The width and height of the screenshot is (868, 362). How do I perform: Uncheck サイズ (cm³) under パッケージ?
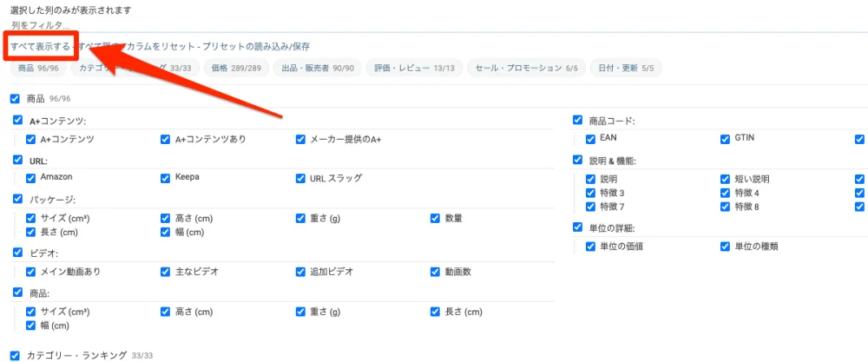point(30,218)
